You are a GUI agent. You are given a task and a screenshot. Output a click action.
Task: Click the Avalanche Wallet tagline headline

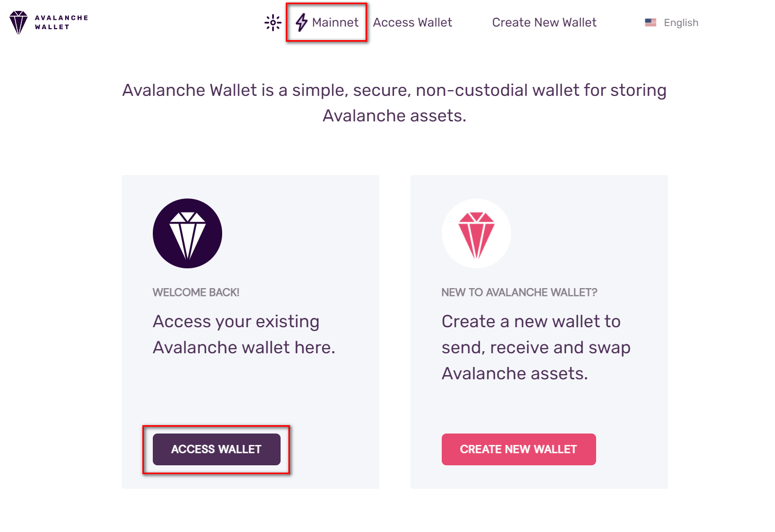pyautogui.click(x=394, y=103)
